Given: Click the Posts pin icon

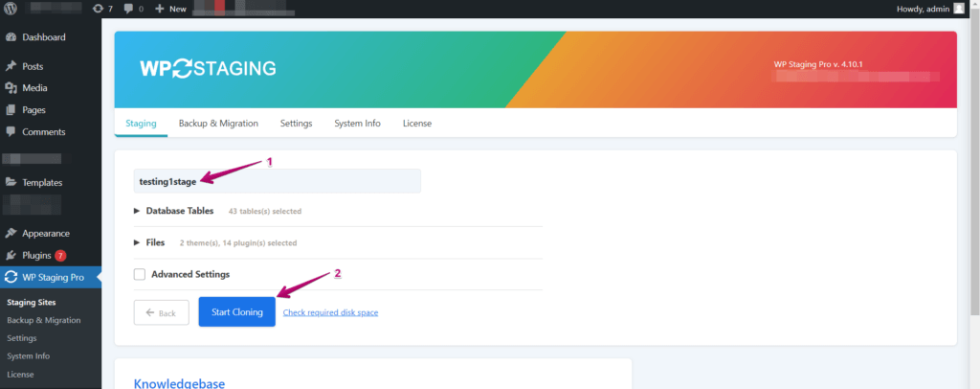Looking at the screenshot, I should tap(11, 66).
